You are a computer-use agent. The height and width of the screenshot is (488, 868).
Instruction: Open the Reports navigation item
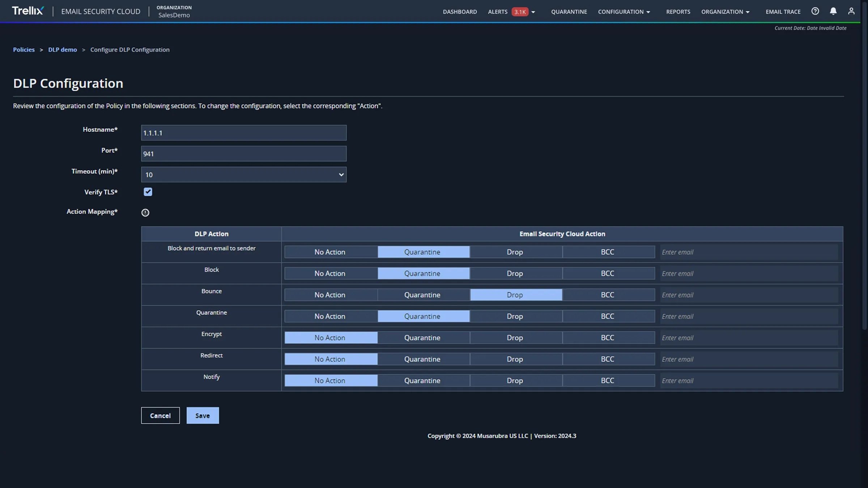point(678,12)
